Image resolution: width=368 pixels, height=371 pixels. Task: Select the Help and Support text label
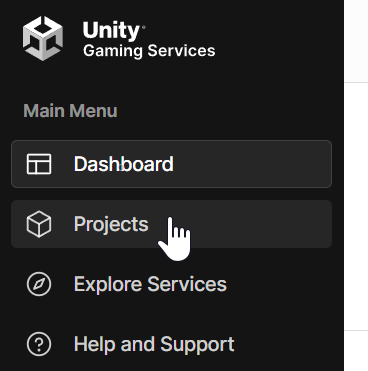[x=154, y=344]
